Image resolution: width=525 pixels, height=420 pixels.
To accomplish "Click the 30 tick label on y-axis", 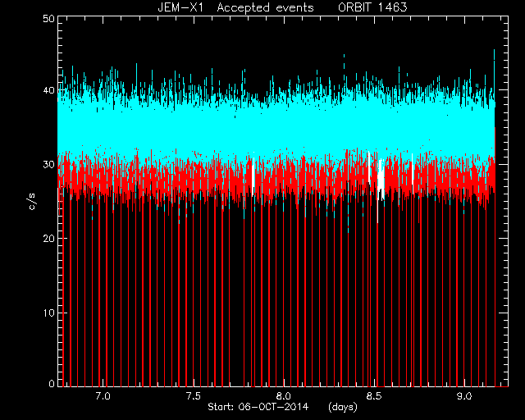I will (48, 164).
